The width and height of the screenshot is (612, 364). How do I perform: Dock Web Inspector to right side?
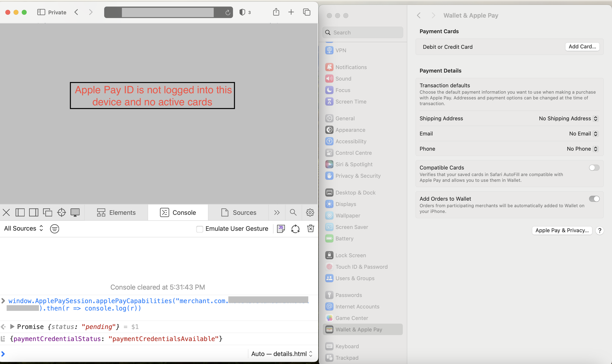(x=34, y=212)
